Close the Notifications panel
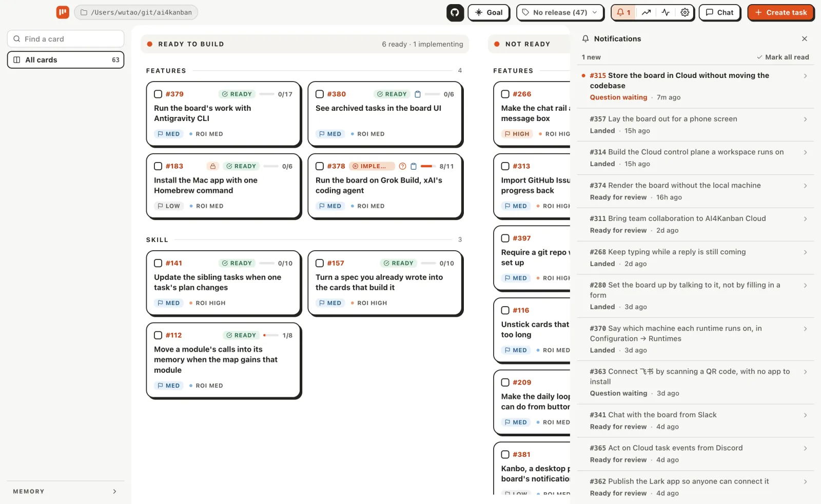The height and width of the screenshot is (504, 821). pyautogui.click(x=805, y=38)
